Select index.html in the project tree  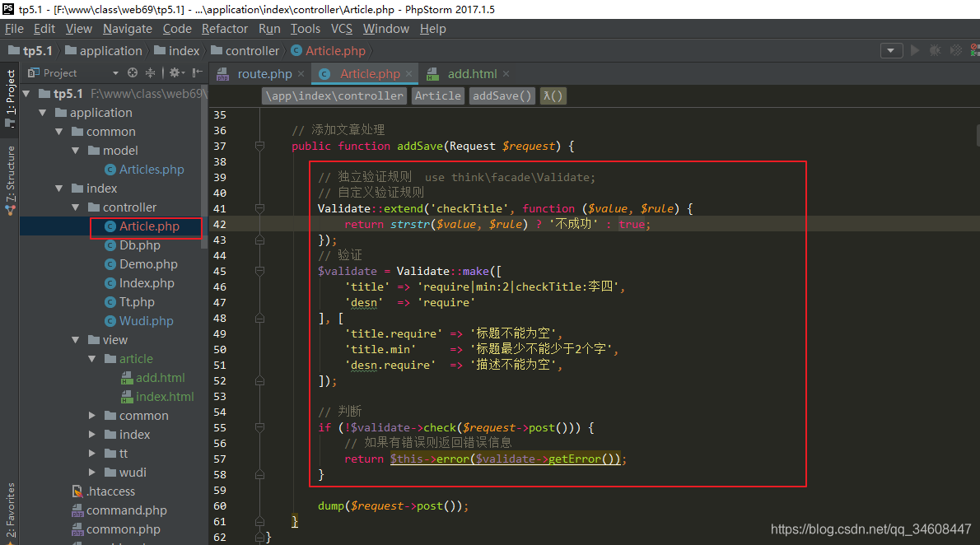(157, 397)
